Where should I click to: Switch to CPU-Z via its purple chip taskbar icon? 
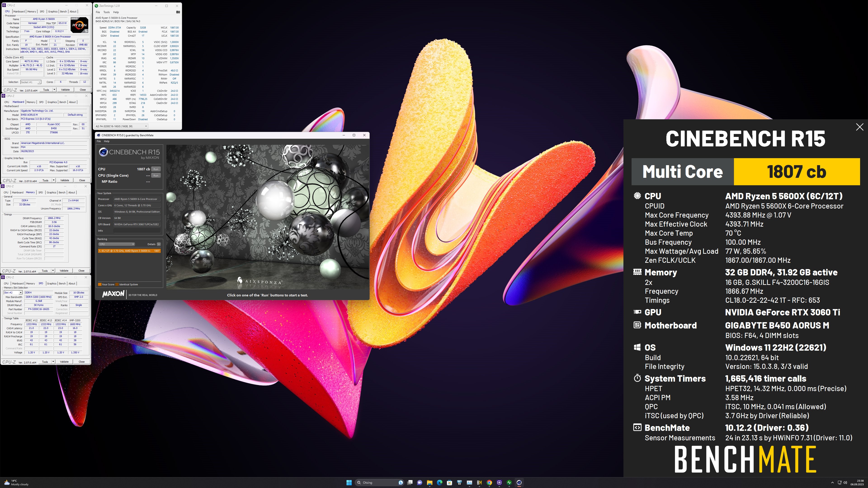coord(499,482)
